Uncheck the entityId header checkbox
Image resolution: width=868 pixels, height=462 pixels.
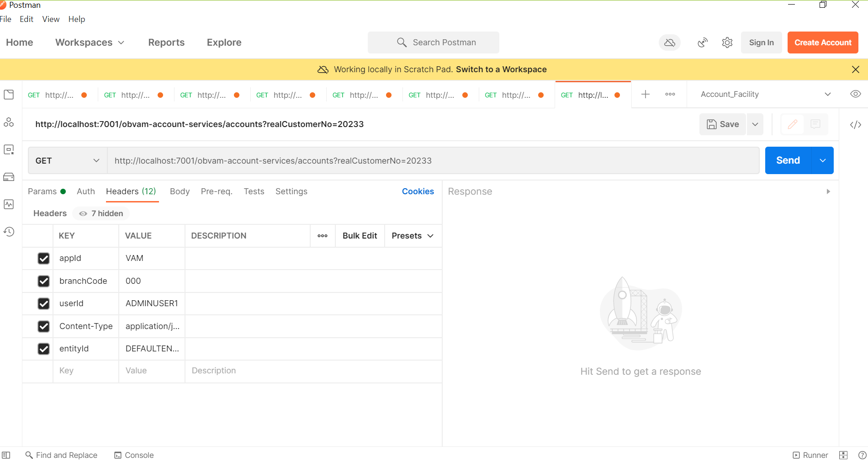click(43, 349)
